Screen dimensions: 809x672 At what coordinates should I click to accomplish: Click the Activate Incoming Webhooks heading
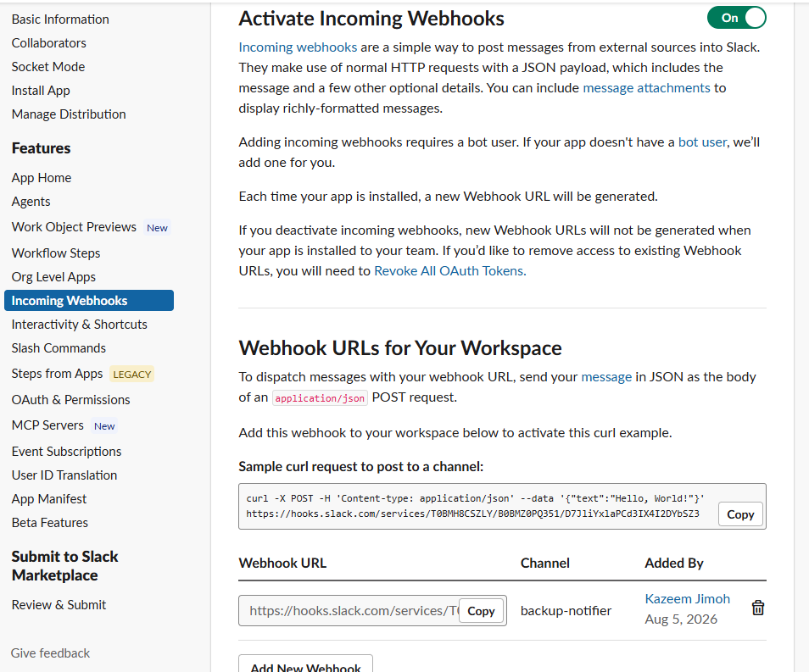pyautogui.click(x=371, y=19)
